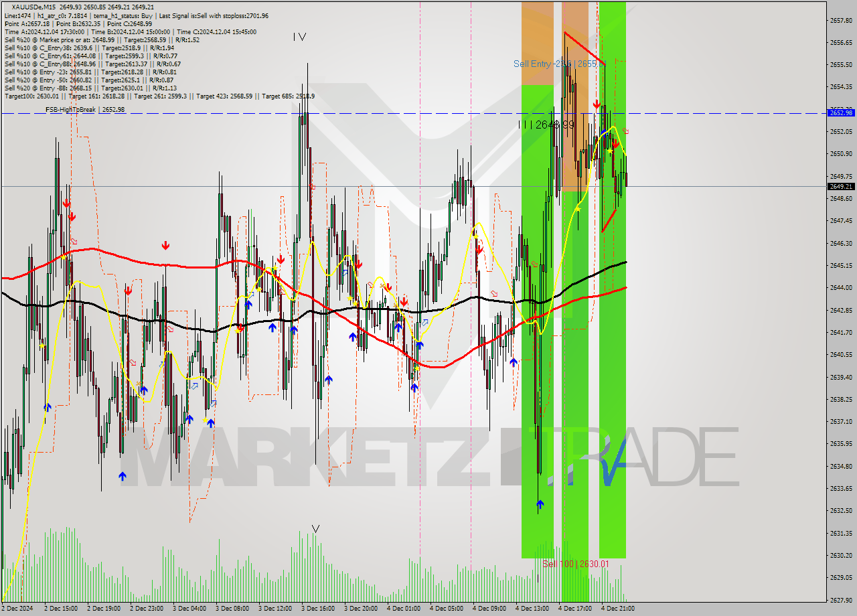Screen dimensions: 857x616
Task: Click the 'Sell 100 | 2630.01' target label
Action: 576,564
